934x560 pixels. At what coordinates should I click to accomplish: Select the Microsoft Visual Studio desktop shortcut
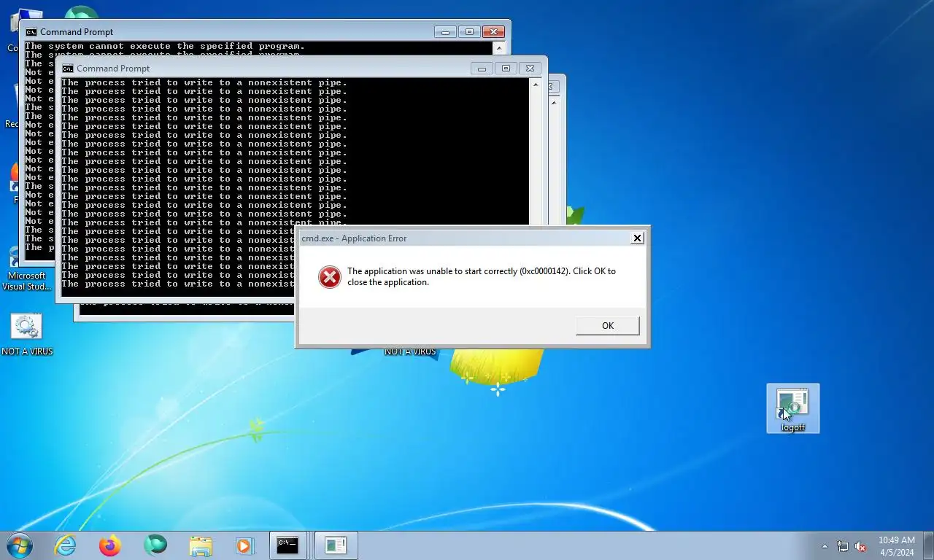[27, 269]
